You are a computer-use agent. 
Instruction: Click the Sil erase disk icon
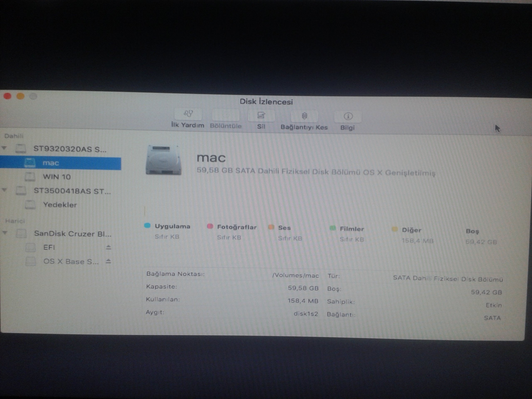[261, 116]
